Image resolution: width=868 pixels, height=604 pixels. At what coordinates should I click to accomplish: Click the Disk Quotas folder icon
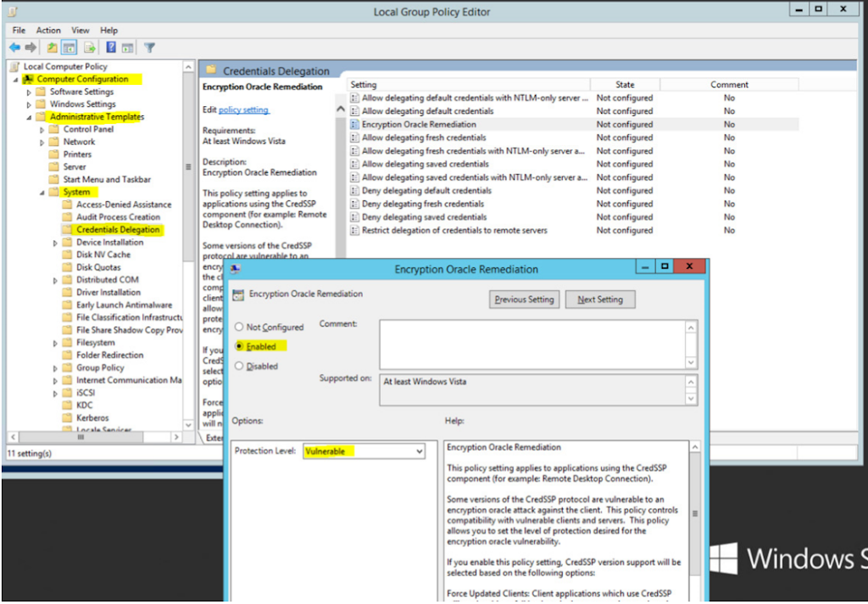[x=67, y=267]
